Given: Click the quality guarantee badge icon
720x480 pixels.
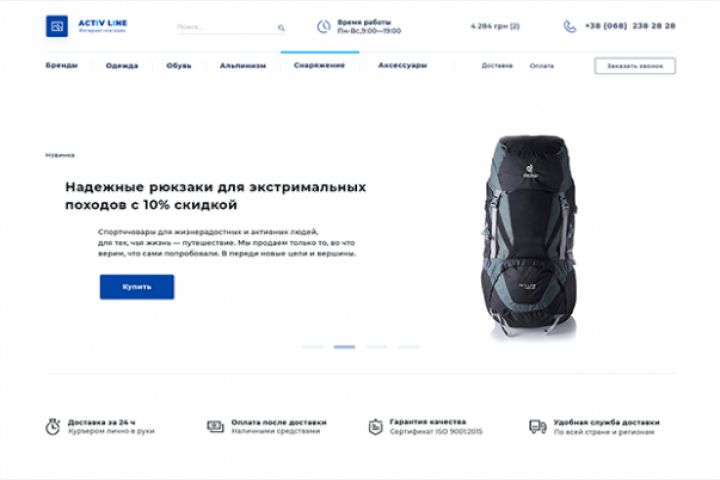Looking at the screenshot, I should point(376,427).
